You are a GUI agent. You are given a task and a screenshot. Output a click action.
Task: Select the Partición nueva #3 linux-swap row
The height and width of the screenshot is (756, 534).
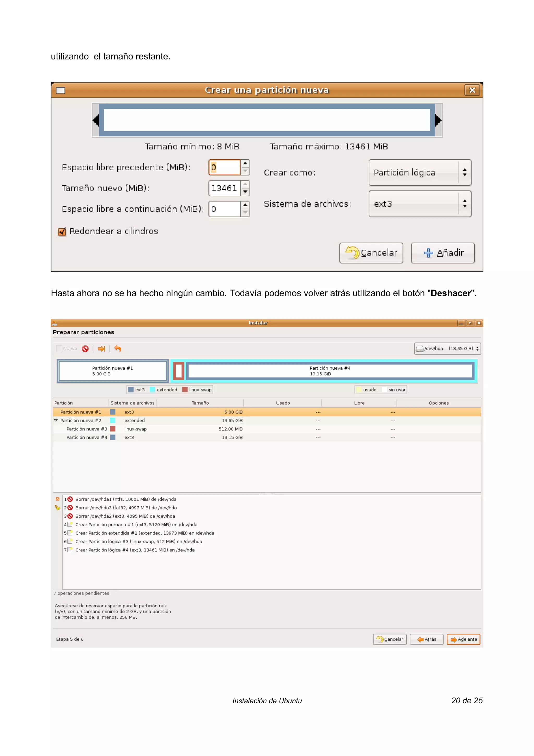tap(267, 429)
